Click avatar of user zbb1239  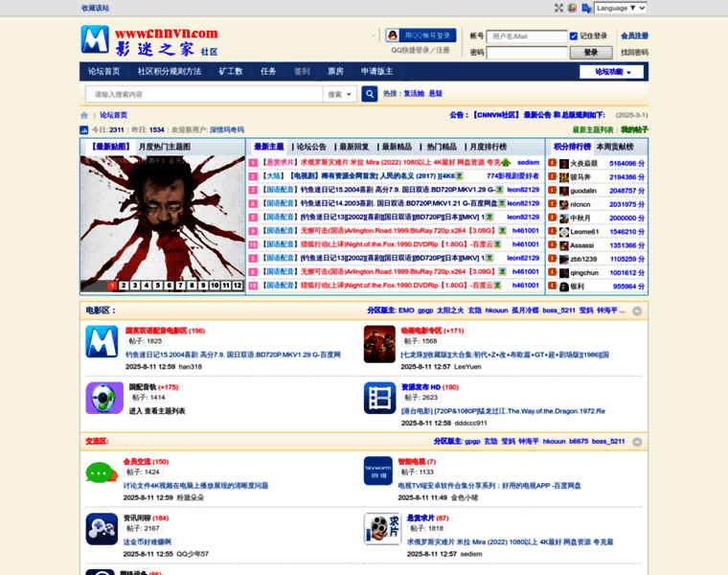coord(564,259)
